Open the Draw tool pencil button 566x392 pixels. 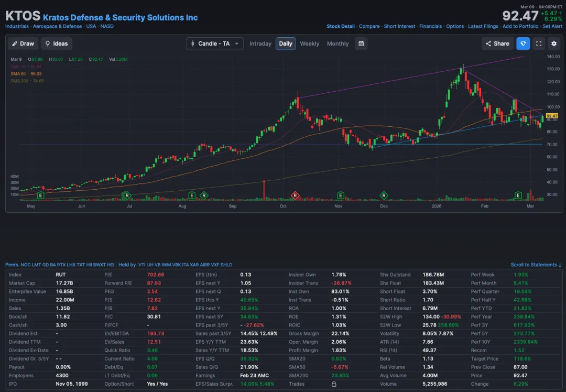click(23, 43)
